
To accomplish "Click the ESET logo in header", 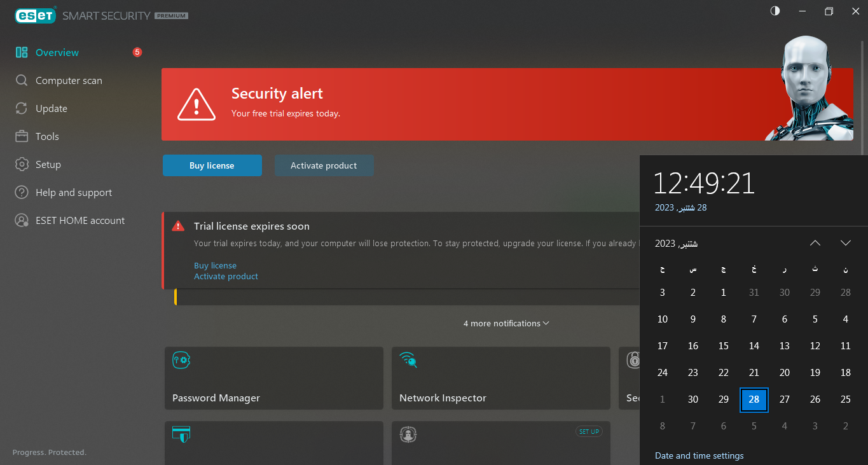I will [36, 15].
